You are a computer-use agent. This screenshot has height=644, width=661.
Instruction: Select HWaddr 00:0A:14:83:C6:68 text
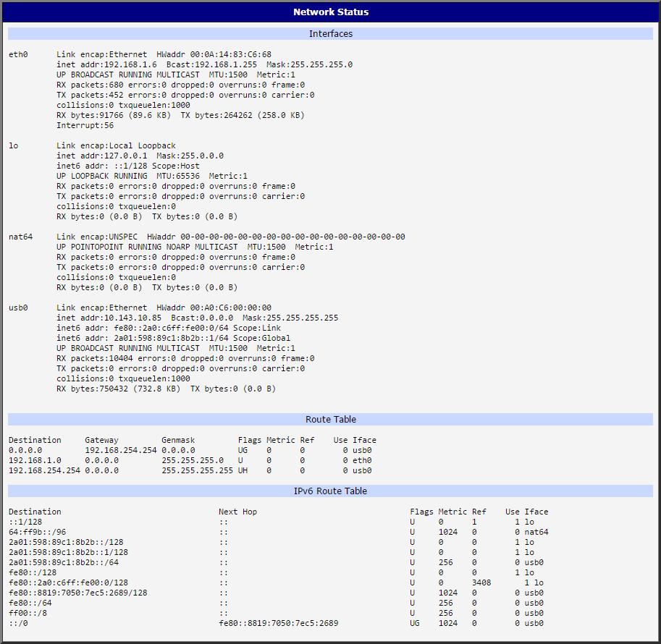(214, 54)
